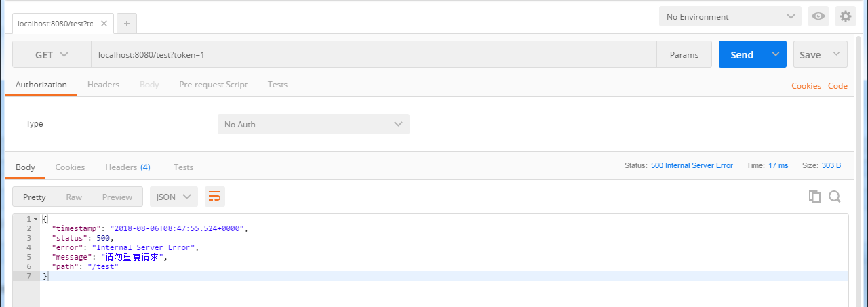Open the manage environments gear icon
Screen dimensions: 868x307
[x=845, y=16]
